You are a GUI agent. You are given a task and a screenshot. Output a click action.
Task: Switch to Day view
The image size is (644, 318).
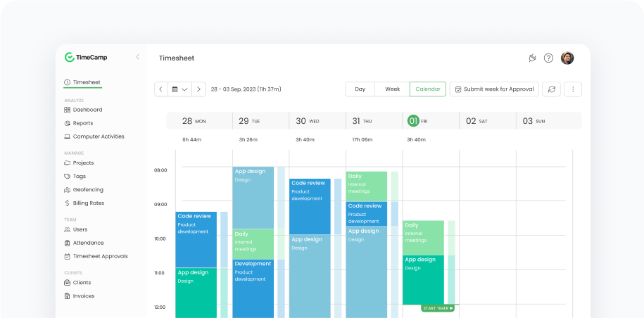click(360, 89)
